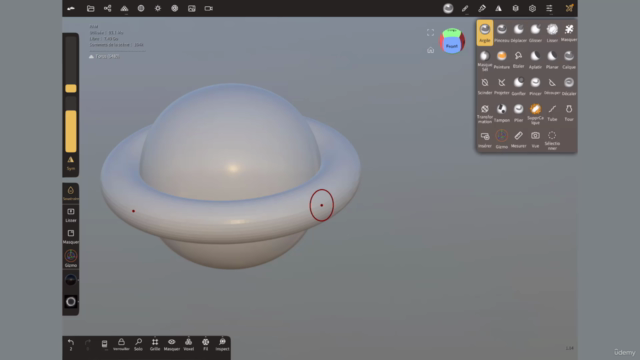Select the Tour lathe tool

click(x=569, y=113)
